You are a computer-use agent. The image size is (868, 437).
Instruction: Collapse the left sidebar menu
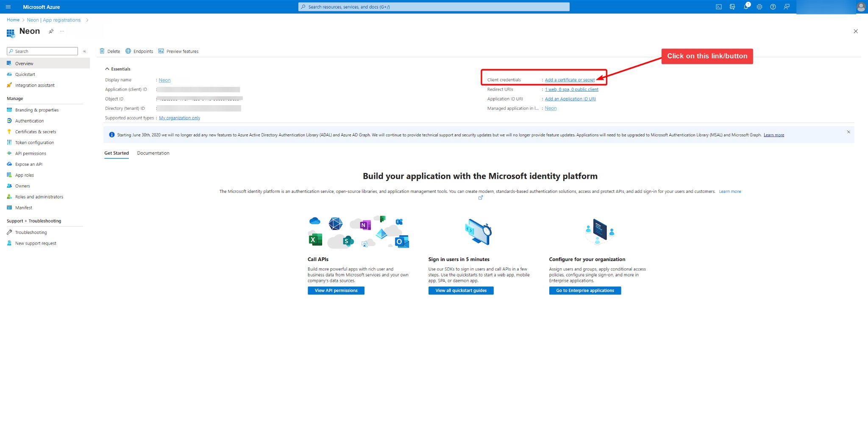pos(84,51)
